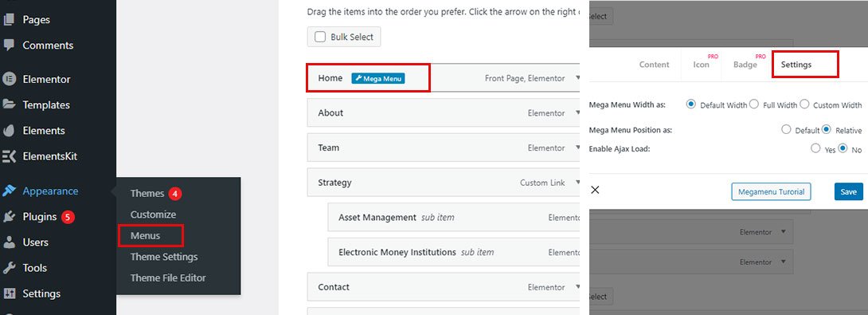The width and height of the screenshot is (868, 315).
Task: Expand the Strategy Custom Link arrow
Action: 578,183
